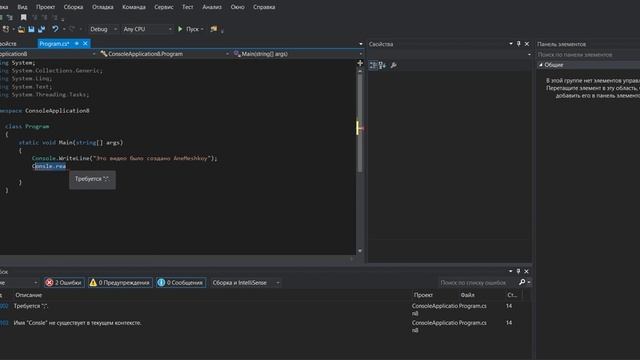Pin the Program.cs tab
Screen dimensions: 640x360
[77, 44]
